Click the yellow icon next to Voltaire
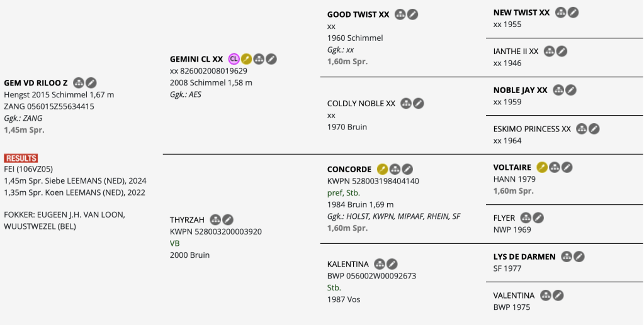Viewport: 644px width, 325px height. (542, 167)
